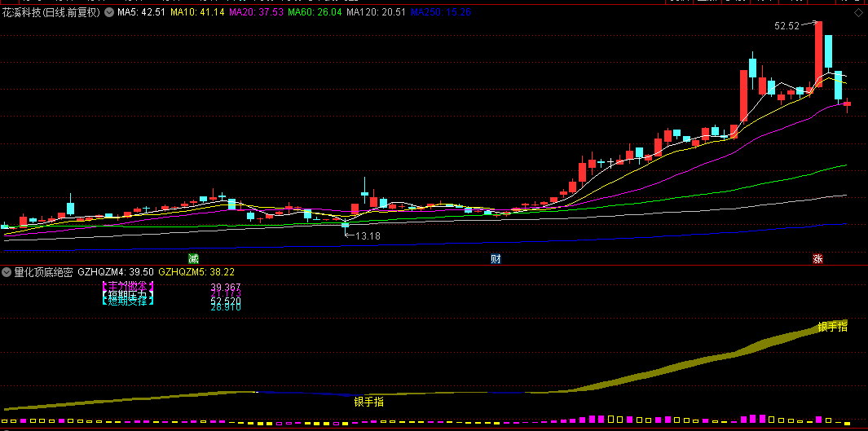
Task: Click the 52.52 high price label
Action: tap(787, 25)
